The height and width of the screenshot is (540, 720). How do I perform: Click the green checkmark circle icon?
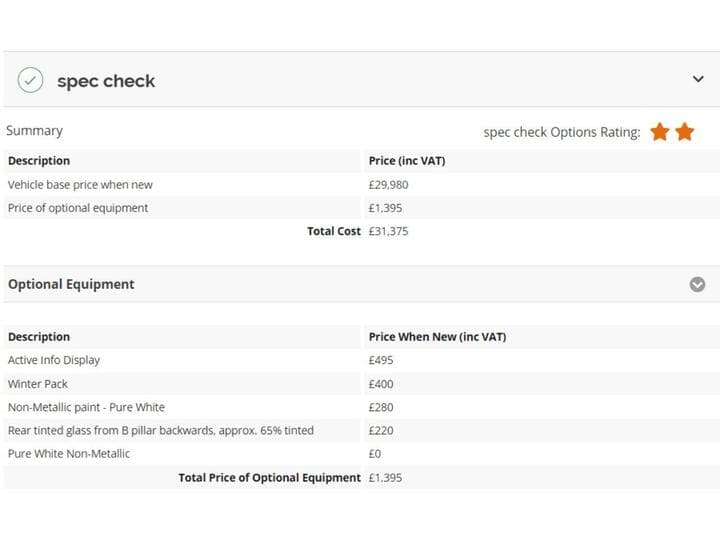coord(30,80)
